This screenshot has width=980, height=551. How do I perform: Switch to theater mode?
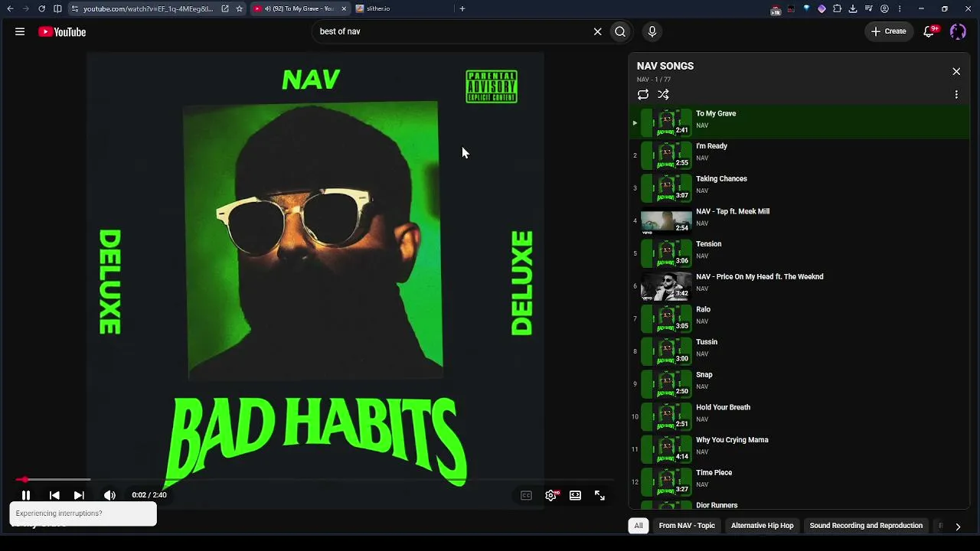575,495
